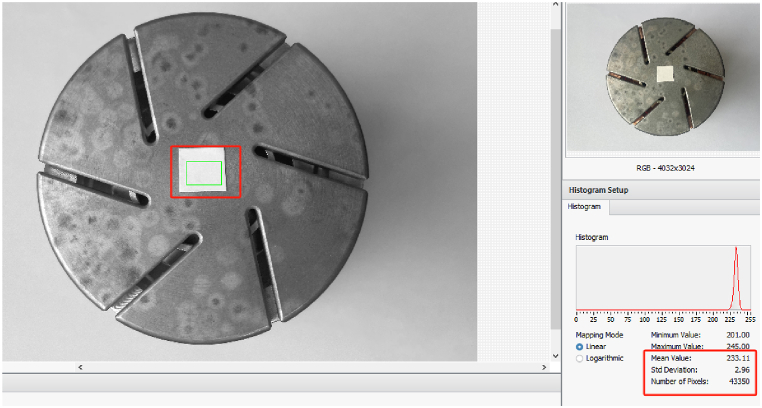Click the scroll left arrow of horizontal scrollbar
762x408 pixels.
click(x=81, y=367)
